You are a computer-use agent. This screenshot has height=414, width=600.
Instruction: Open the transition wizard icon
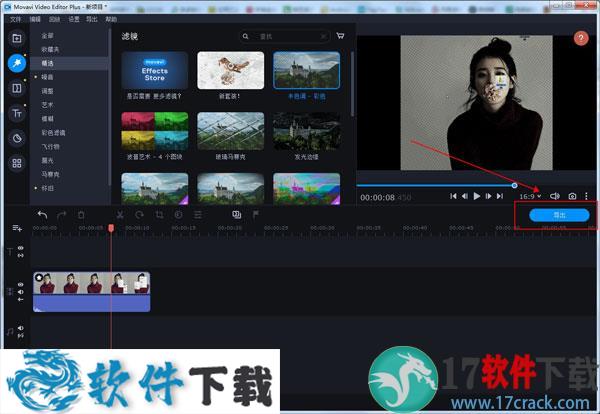(x=236, y=215)
